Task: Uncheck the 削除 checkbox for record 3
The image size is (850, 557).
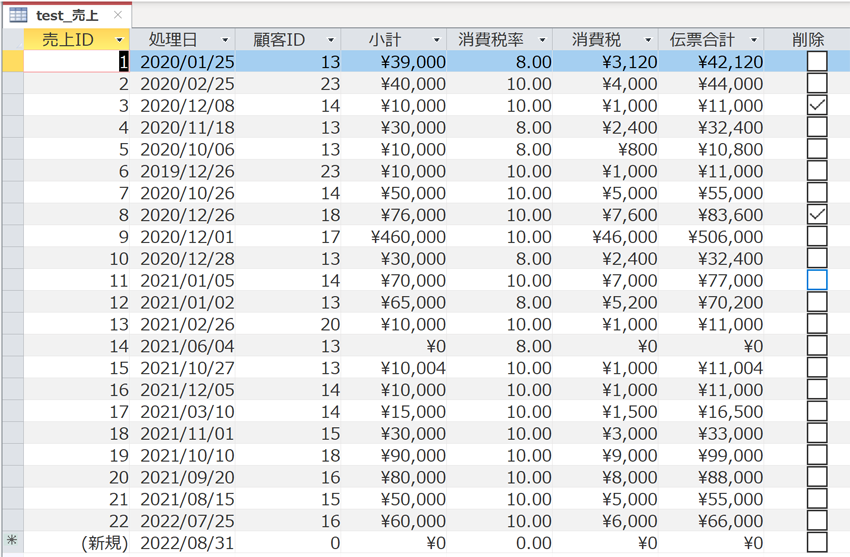Action: point(817,105)
